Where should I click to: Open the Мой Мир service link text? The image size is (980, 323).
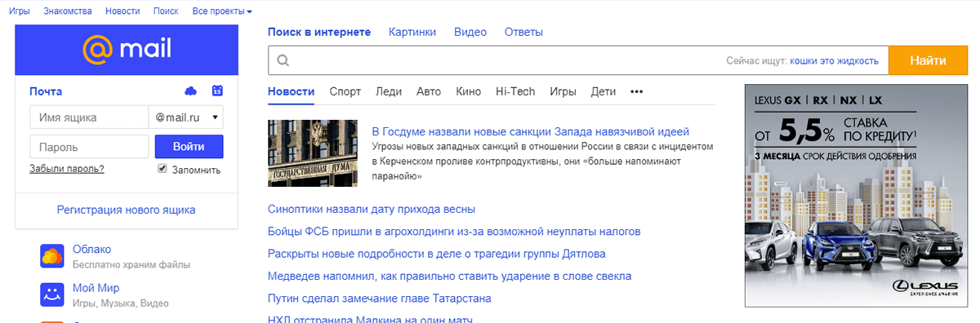click(x=96, y=288)
